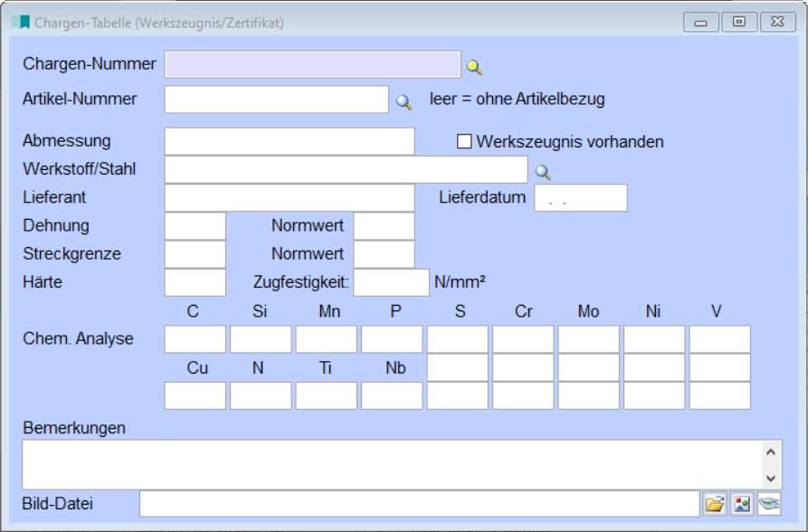Click into the Chargen-Nummer field

[x=312, y=65]
